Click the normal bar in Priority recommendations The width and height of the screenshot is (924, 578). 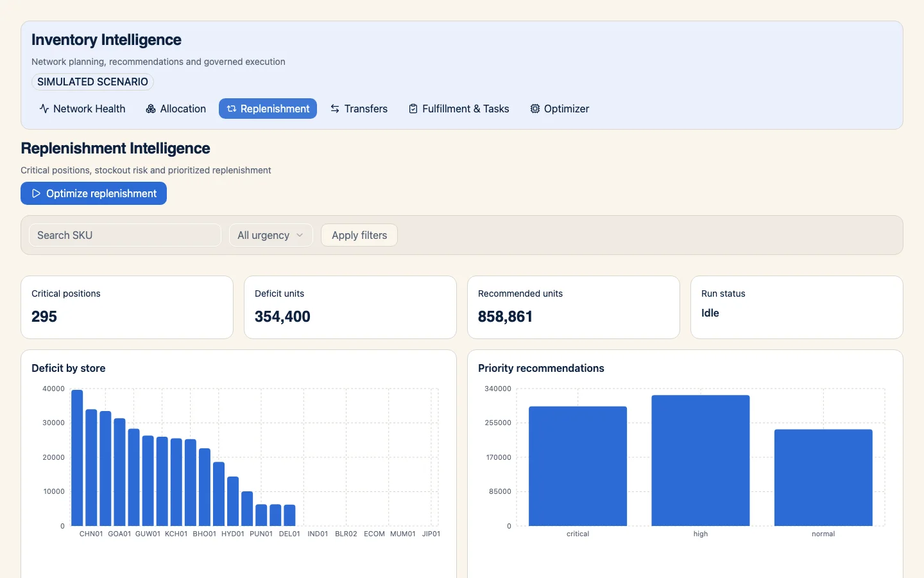pos(823,478)
